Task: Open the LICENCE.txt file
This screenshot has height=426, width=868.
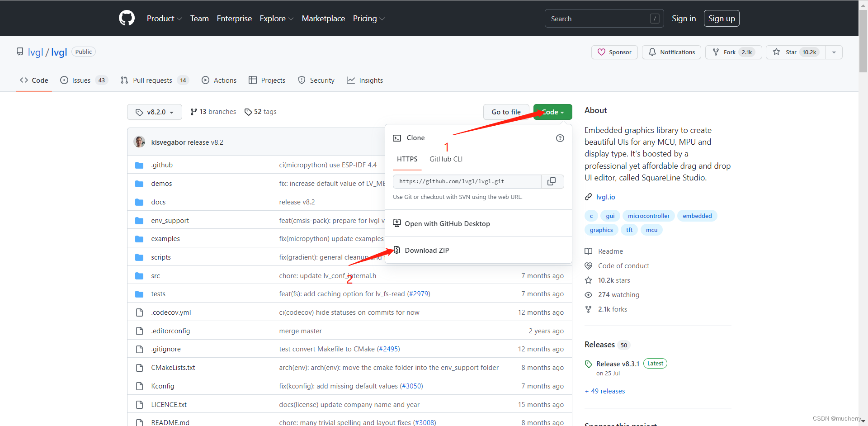Action: click(169, 405)
